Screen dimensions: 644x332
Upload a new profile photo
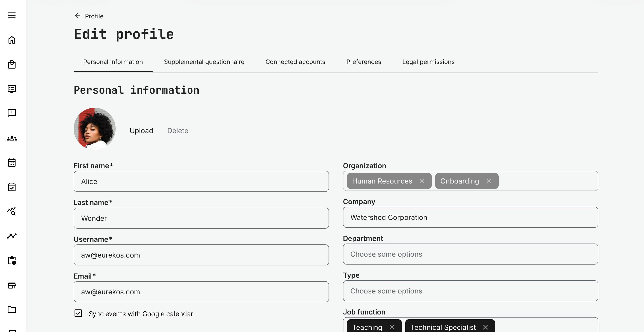click(141, 131)
